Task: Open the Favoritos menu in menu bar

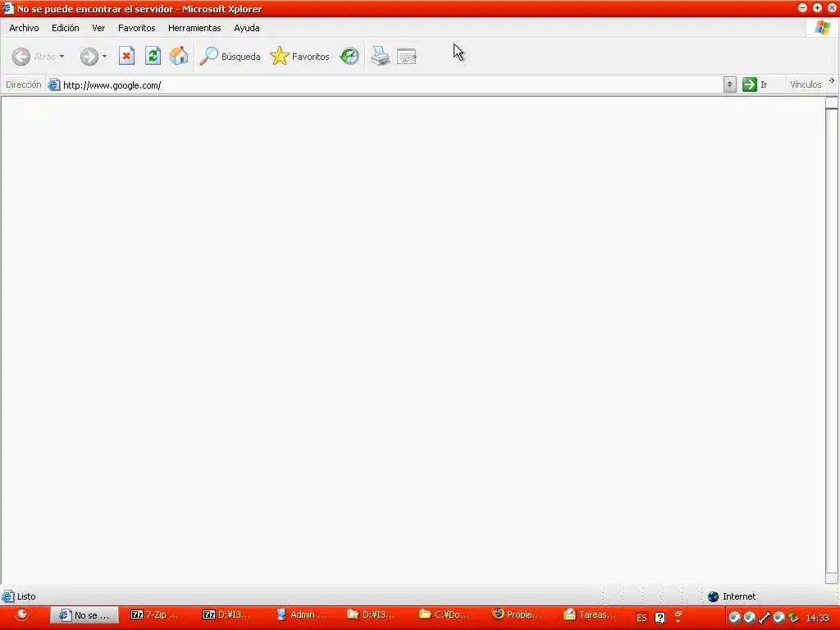Action: coord(137,28)
